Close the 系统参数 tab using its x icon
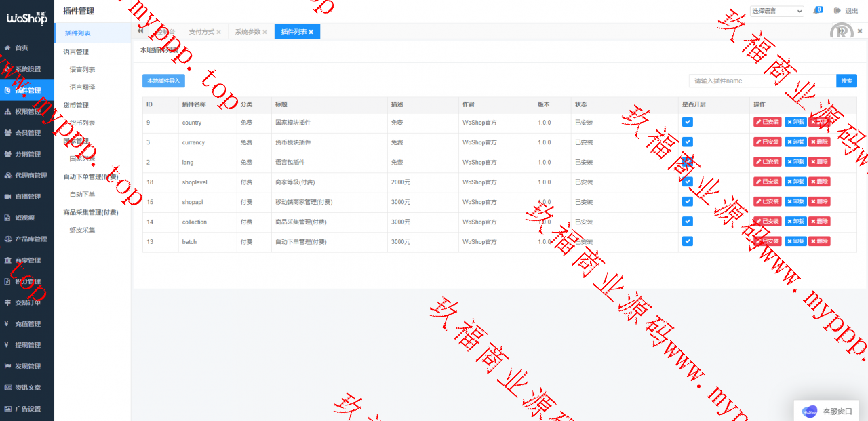Image resolution: width=868 pixels, height=421 pixels. click(264, 32)
